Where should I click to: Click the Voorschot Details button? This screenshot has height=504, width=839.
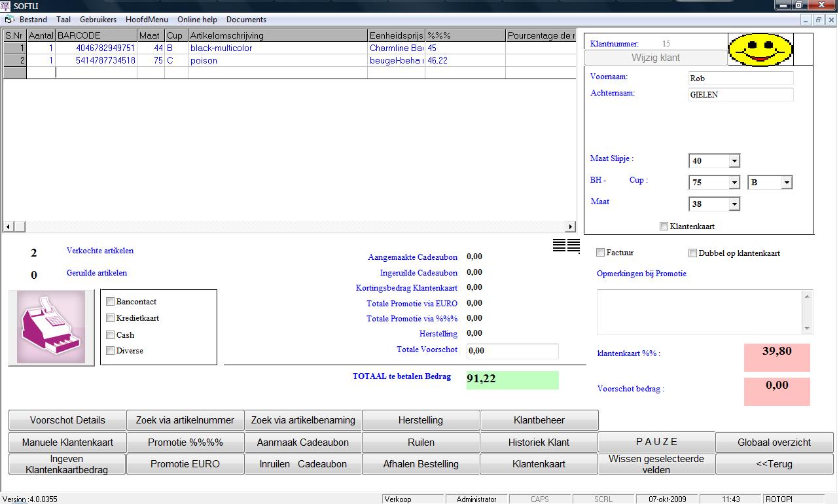pyautogui.click(x=67, y=420)
